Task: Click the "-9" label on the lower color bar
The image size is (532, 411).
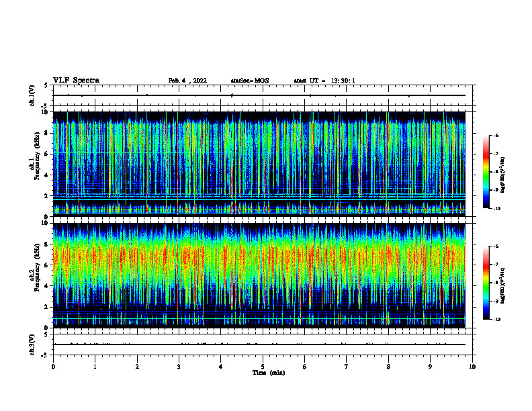Action: (x=496, y=301)
